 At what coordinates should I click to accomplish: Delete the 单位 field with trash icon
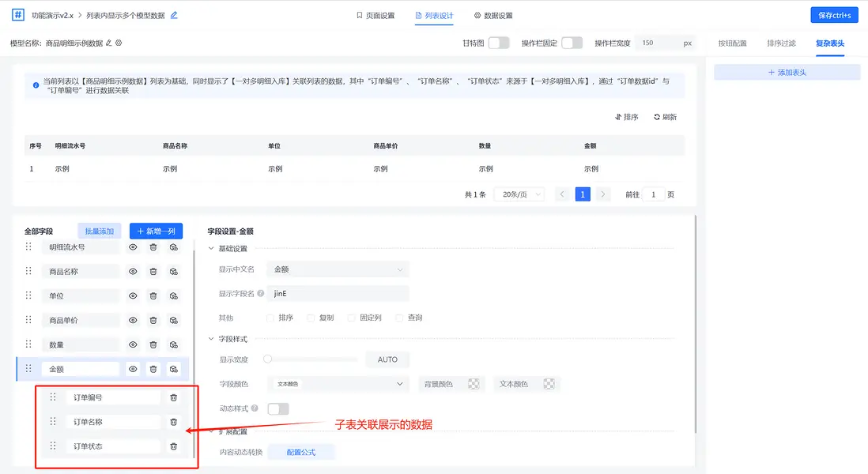point(153,296)
